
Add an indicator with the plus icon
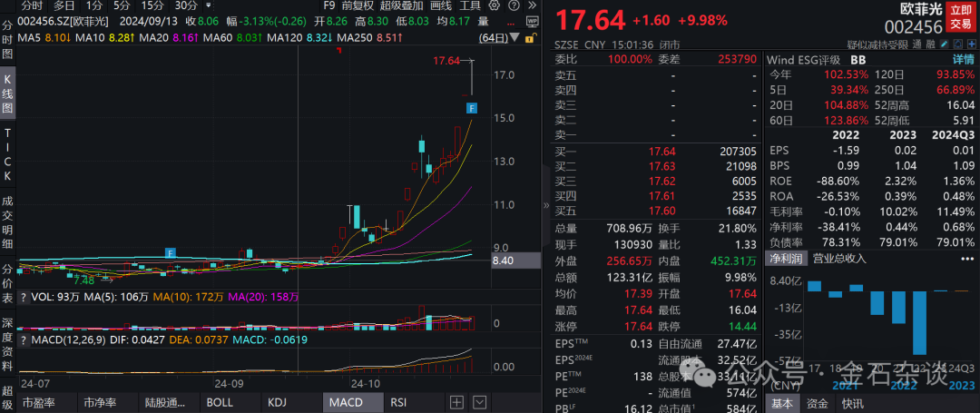coord(456,402)
